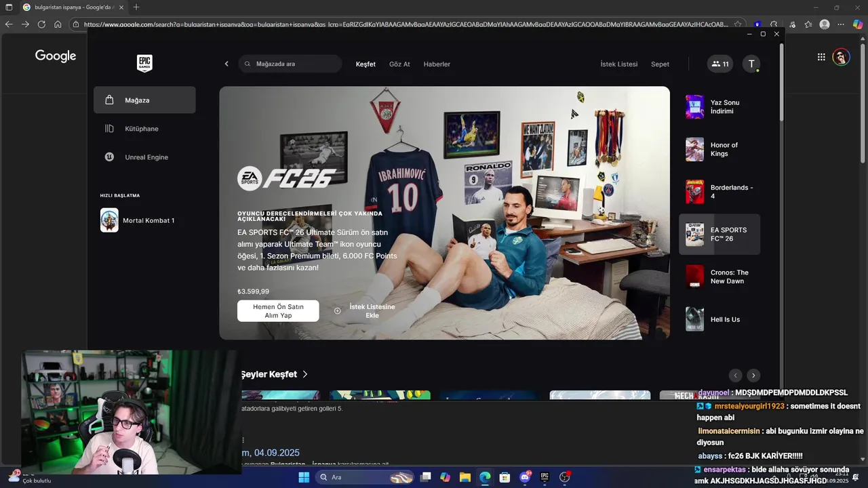Screen dimensions: 868x488
Task: Open the Mağaza store section
Action: coord(144,100)
